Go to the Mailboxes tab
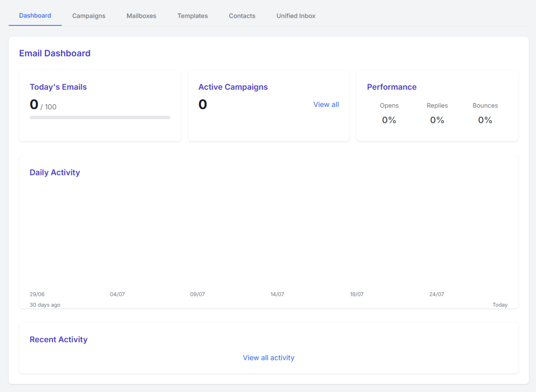The width and height of the screenshot is (536, 392). (x=141, y=16)
